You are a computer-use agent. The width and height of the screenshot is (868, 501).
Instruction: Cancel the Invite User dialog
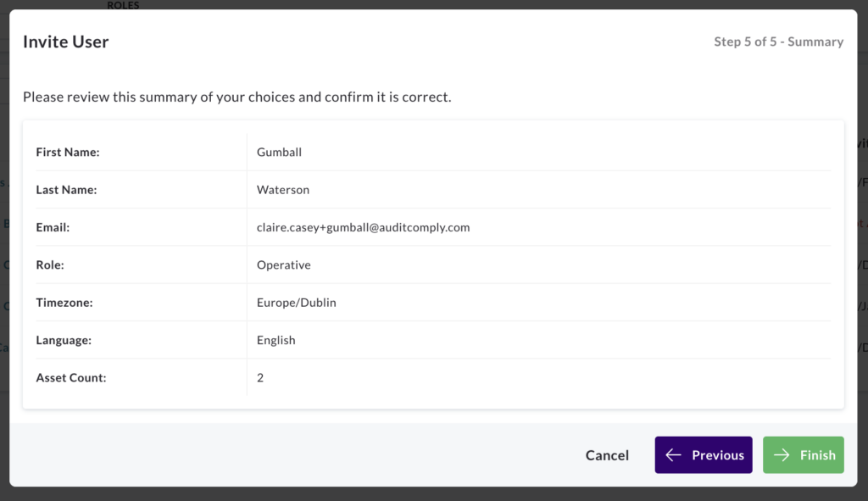pyautogui.click(x=607, y=455)
